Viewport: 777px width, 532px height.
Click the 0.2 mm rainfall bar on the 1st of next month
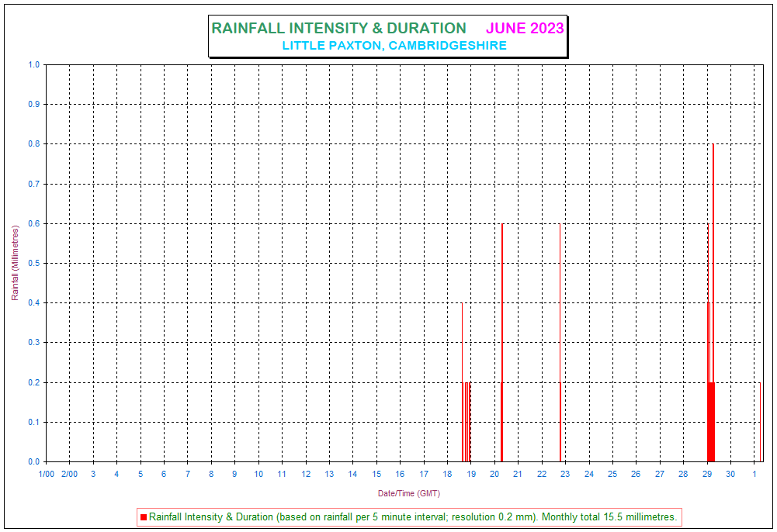760,422
